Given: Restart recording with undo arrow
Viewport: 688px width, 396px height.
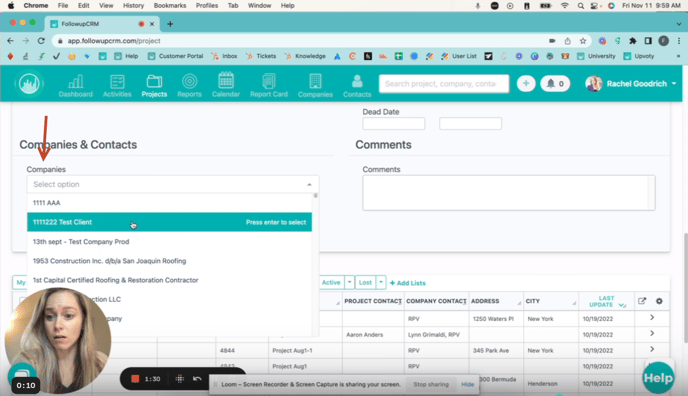Looking at the screenshot, I should 197,378.
